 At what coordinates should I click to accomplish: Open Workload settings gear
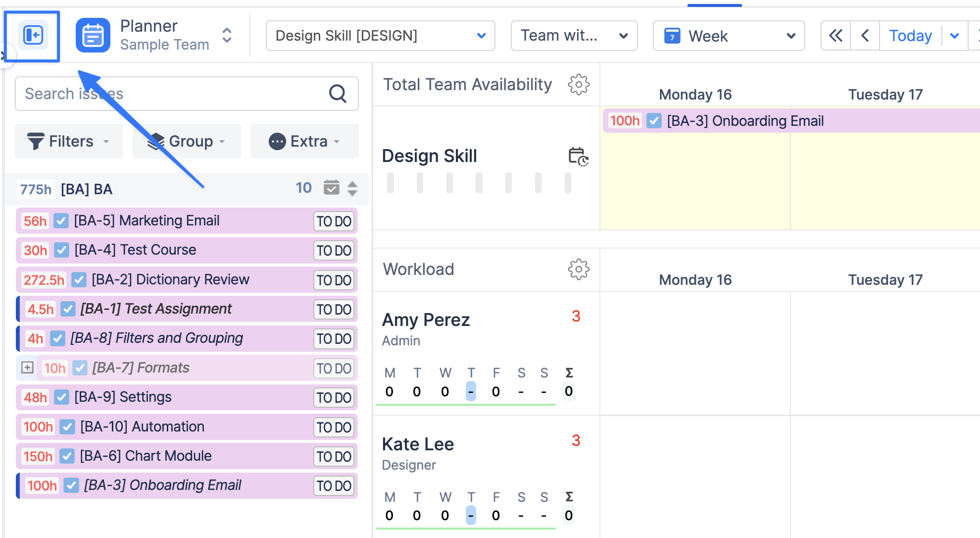point(578,269)
